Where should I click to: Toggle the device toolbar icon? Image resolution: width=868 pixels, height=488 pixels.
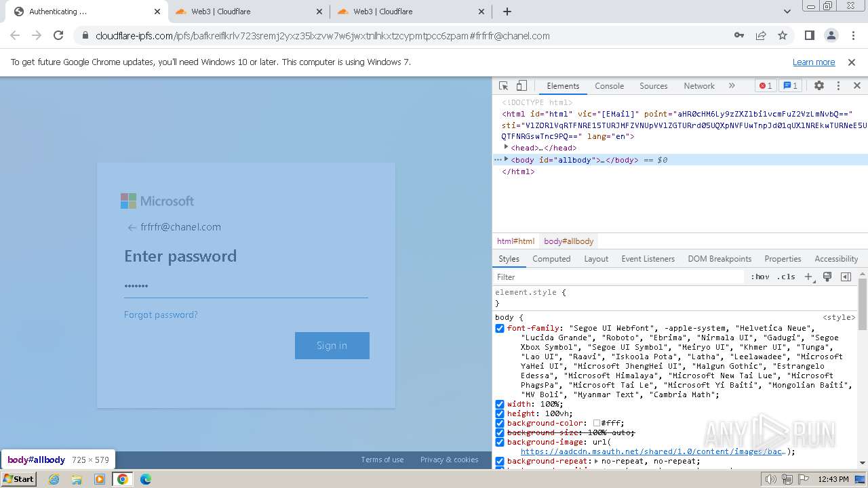point(521,86)
